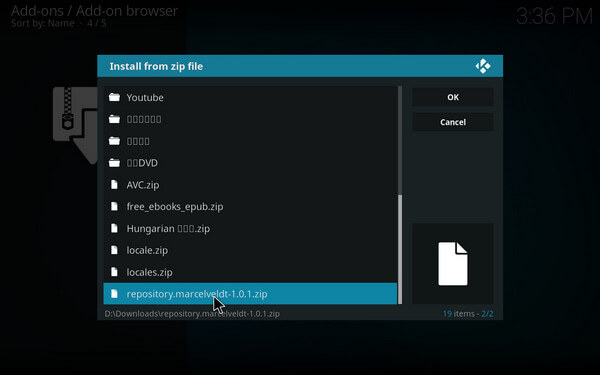
Task: Click file icon beside repository.marcelveldt zip
Action: point(114,294)
